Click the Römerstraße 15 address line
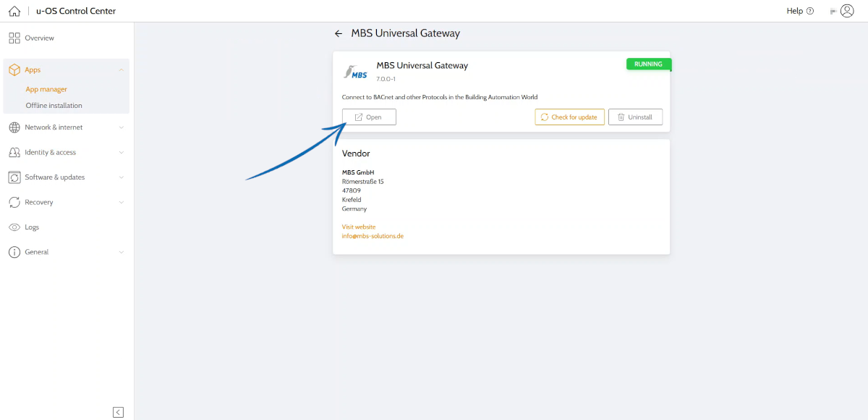Viewport: 868px width, 420px height. pyautogui.click(x=363, y=182)
